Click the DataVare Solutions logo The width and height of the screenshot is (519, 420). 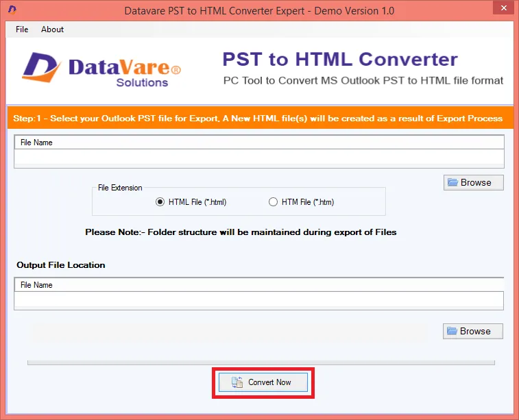101,70
